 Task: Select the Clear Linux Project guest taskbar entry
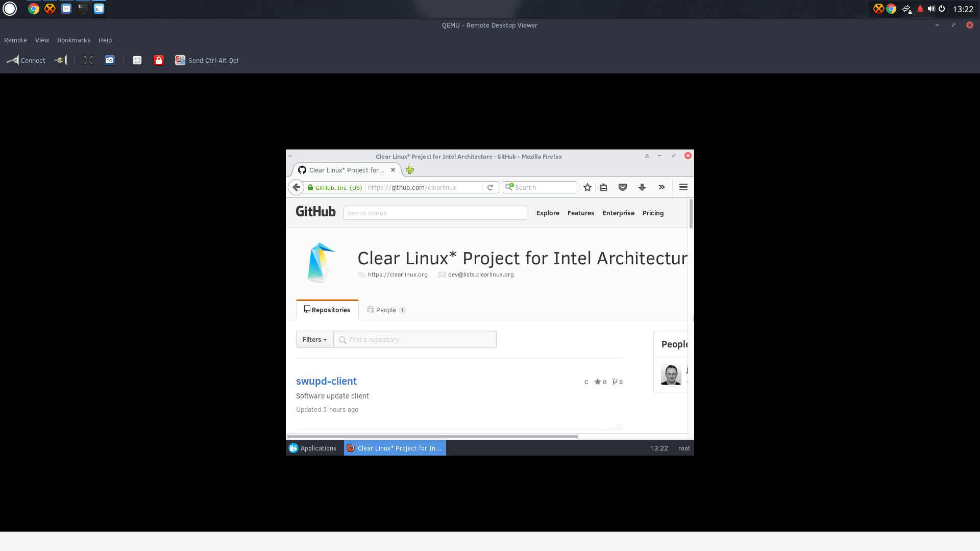(x=395, y=448)
